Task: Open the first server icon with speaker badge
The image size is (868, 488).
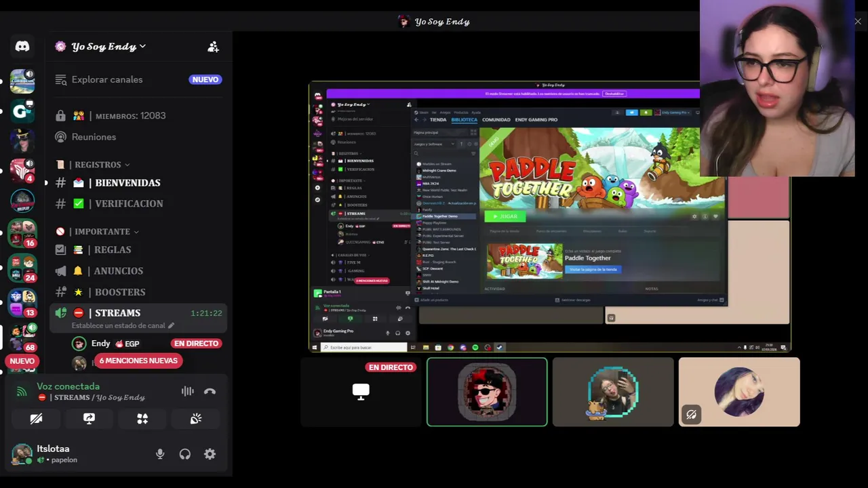Action: [22, 81]
